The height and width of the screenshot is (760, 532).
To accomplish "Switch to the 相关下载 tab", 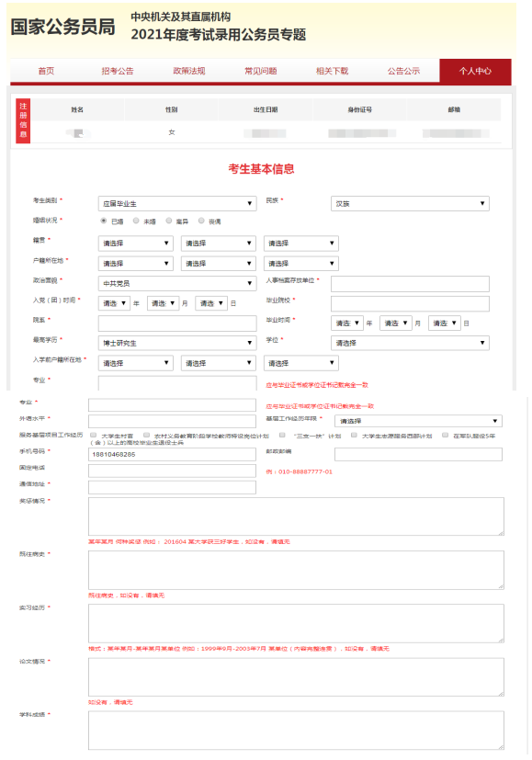I will (332, 71).
